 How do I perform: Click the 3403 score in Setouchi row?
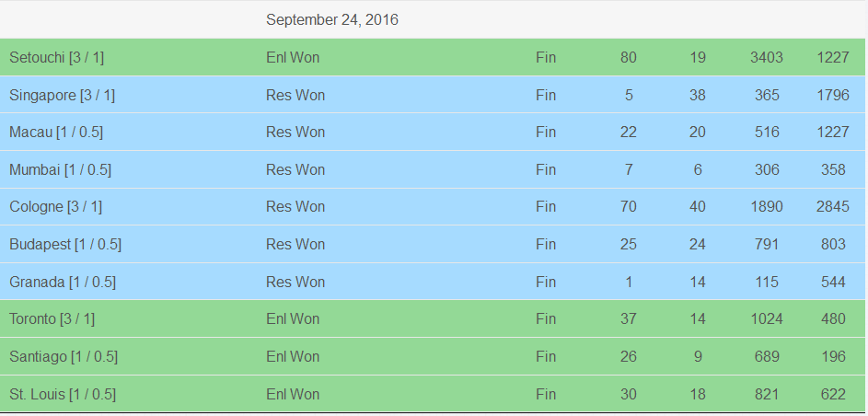[767, 58]
